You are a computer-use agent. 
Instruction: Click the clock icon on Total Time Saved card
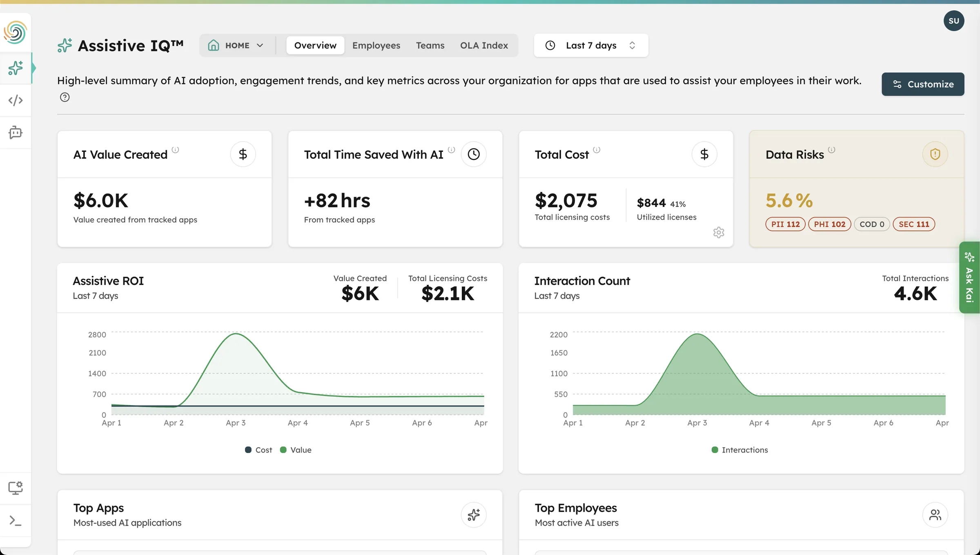[x=474, y=154]
